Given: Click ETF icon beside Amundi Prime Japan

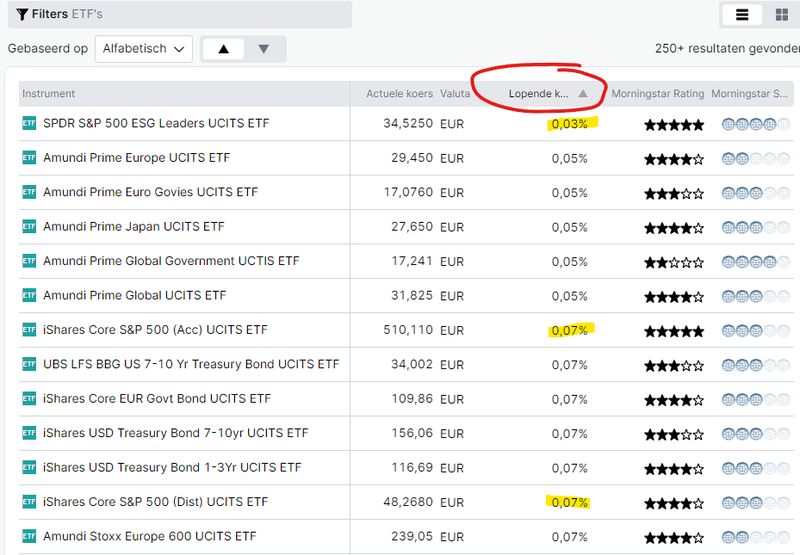Looking at the screenshot, I should pos(29,227).
